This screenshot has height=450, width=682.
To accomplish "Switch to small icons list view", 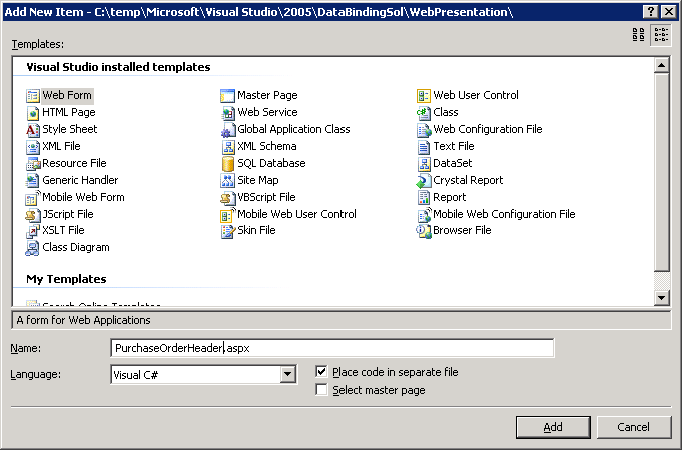I will (661, 35).
